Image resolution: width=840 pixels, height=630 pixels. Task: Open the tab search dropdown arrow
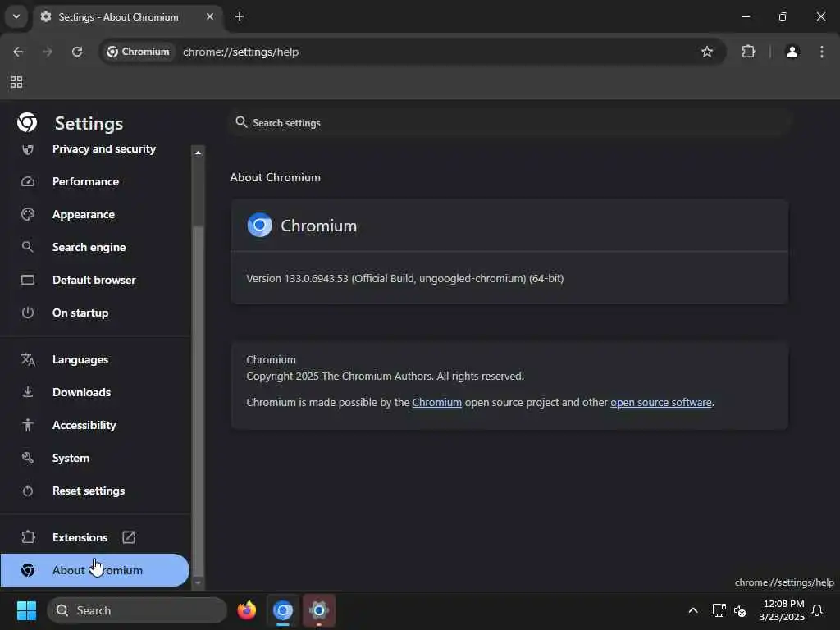tap(16, 16)
